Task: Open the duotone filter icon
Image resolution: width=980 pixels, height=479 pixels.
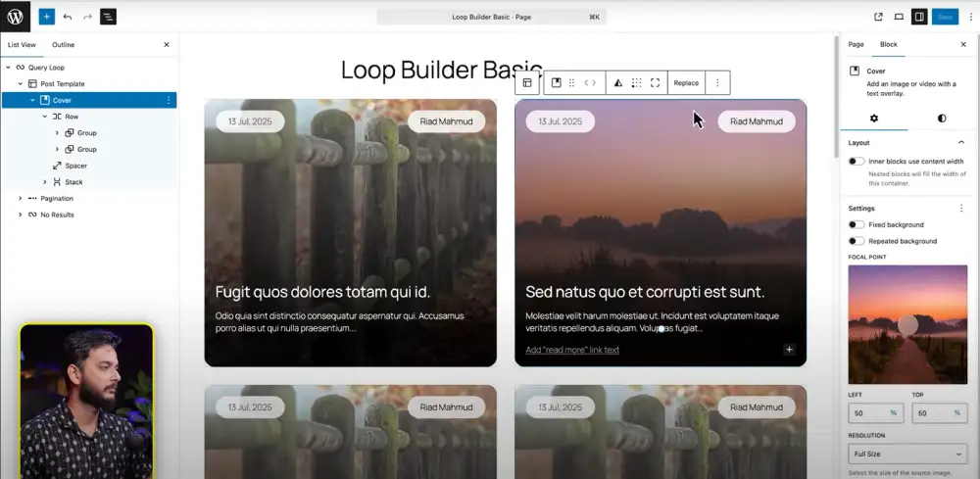Action: pos(617,82)
